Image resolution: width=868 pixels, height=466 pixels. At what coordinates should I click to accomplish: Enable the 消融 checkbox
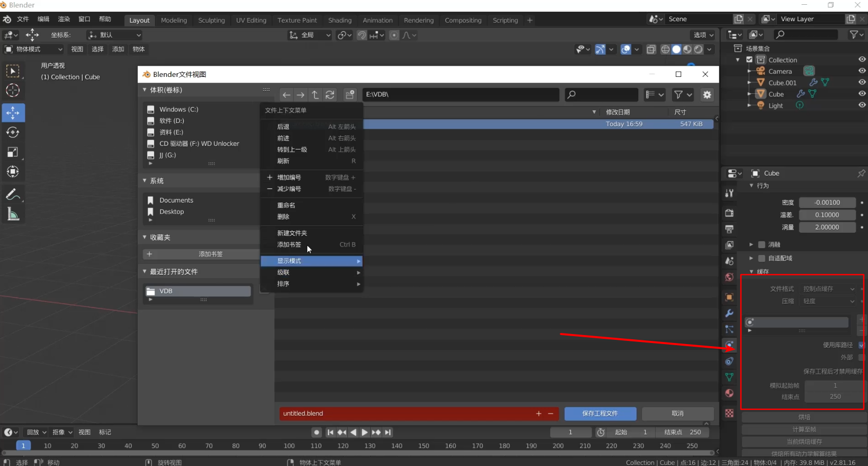pos(762,245)
